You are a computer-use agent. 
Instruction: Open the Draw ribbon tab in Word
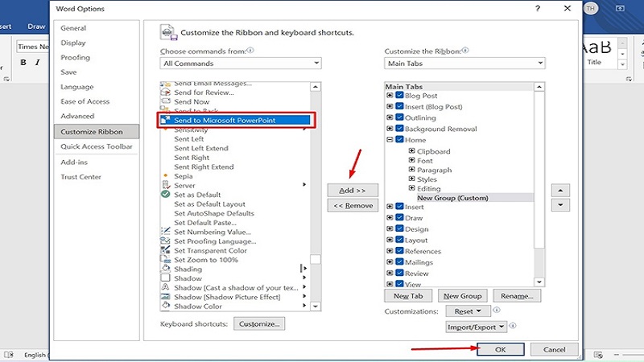pos(36,27)
